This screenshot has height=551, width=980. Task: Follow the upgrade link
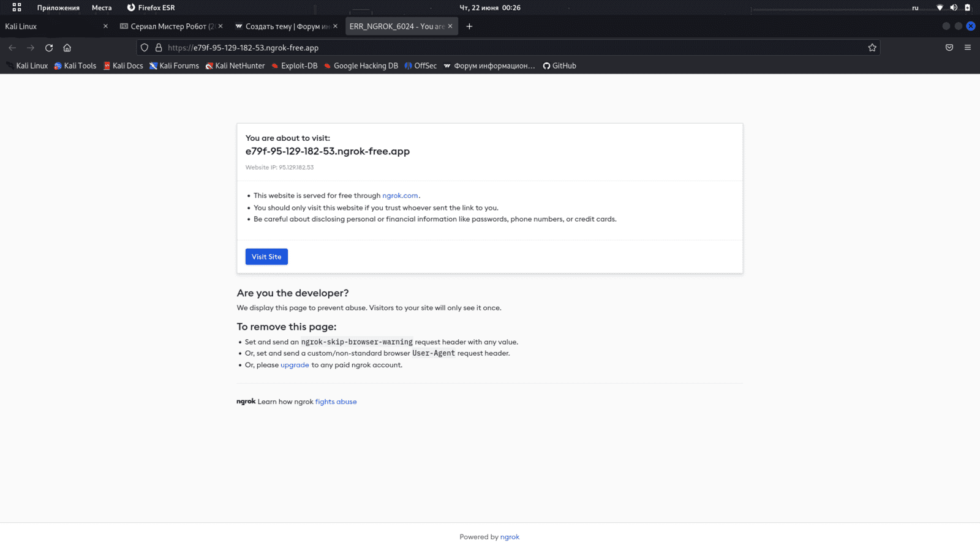295,365
